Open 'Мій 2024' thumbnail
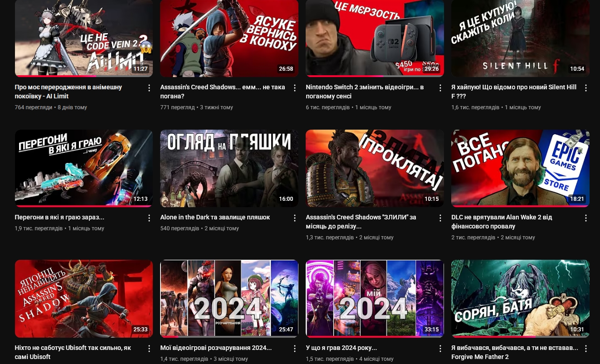Image resolution: width=600 pixels, height=364 pixels. point(375,299)
